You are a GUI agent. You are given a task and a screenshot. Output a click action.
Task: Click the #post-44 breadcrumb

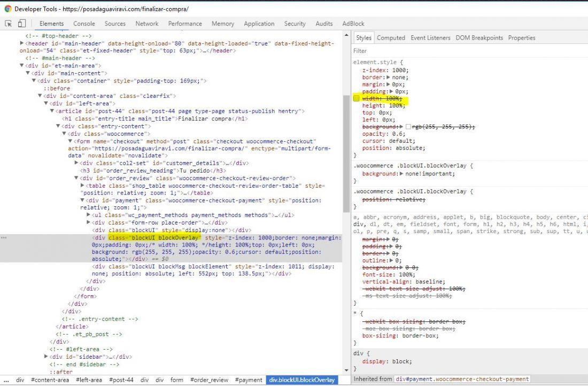tap(121, 380)
